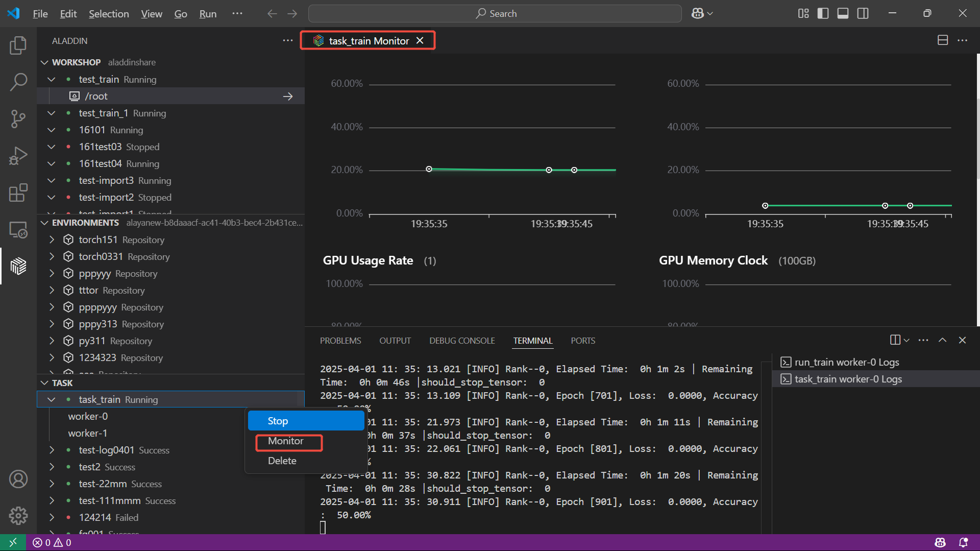
Task: Expand the py311 repository
Action: click(x=51, y=341)
